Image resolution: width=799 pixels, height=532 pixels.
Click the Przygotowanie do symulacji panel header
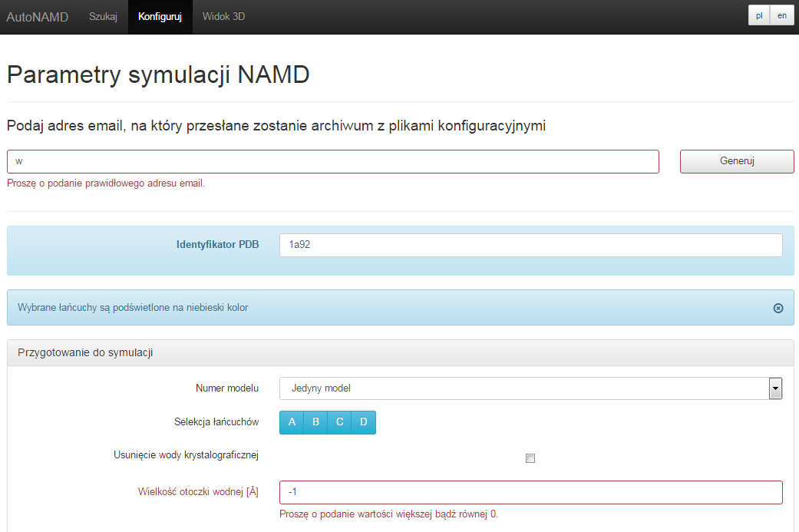click(401, 352)
